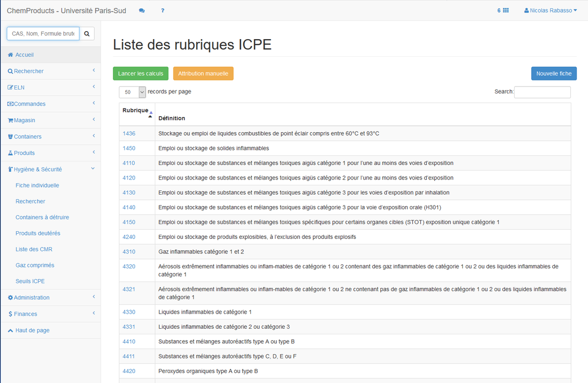Collapse the Hygiène & Sécurité menu chevron

93,169
